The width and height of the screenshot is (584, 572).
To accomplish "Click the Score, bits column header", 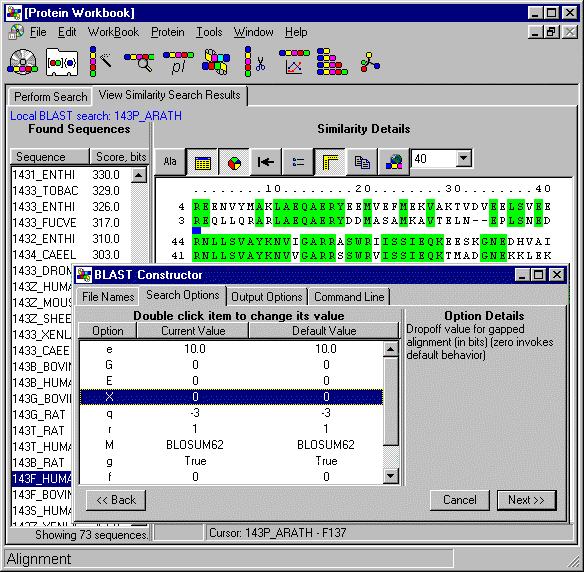I will coord(119,157).
